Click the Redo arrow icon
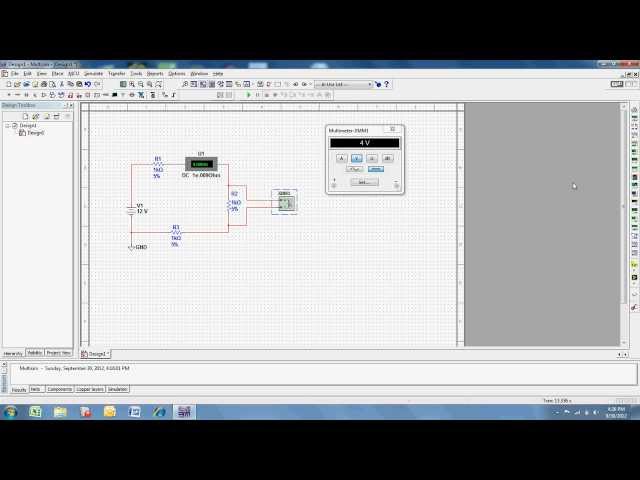This screenshot has width=640, height=480. click(97, 84)
